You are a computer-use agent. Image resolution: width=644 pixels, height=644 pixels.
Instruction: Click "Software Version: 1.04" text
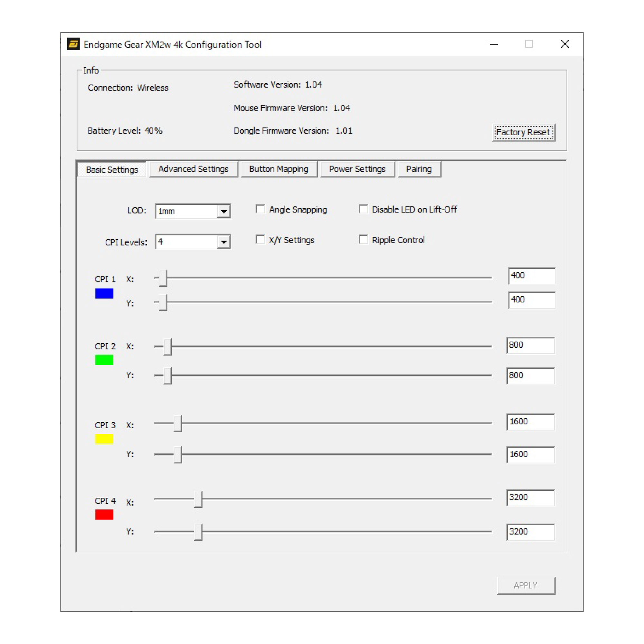(278, 85)
